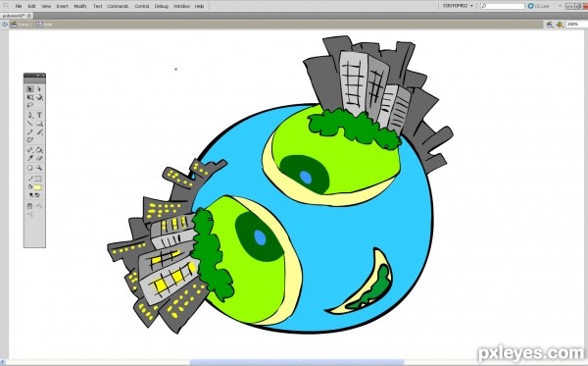The width and height of the screenshot is (588, 366).
Task: Open the Control menu
Action: coord(142,7)
